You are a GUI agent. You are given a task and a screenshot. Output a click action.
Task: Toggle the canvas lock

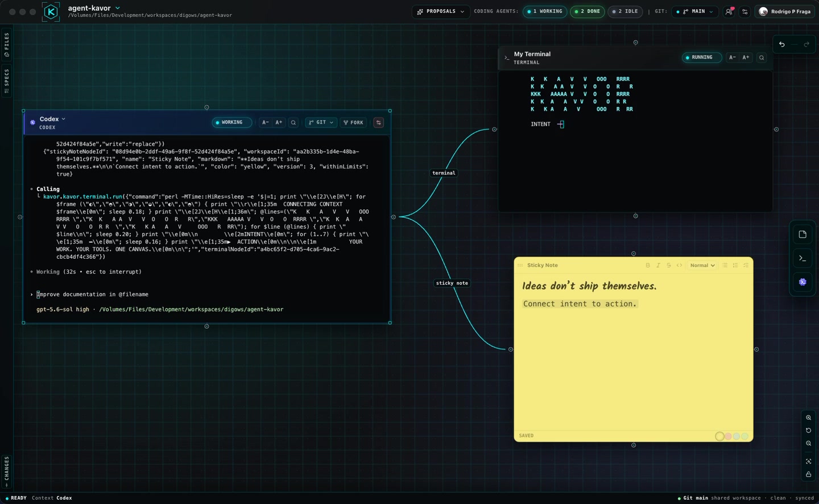[x=808, y=474]
